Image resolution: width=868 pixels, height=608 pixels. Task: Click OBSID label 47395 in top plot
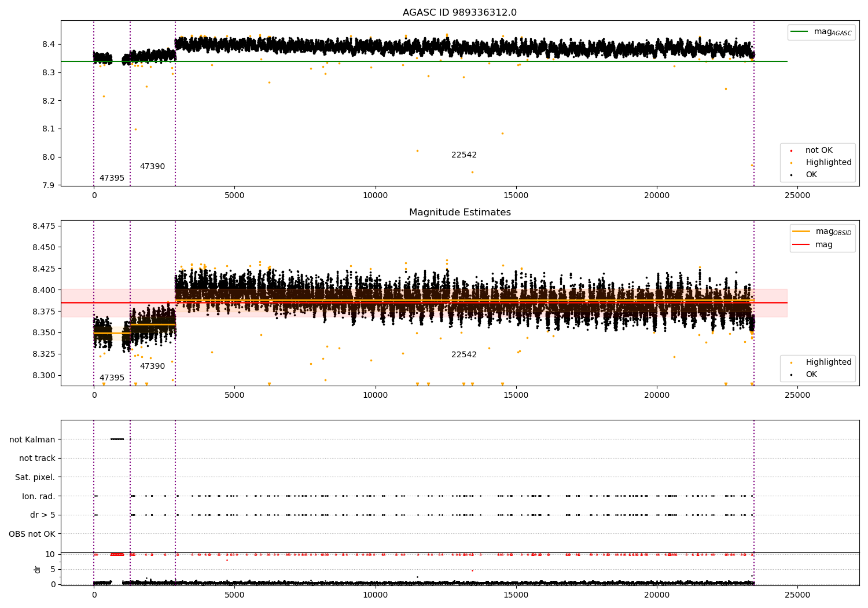tap(112, 178)
